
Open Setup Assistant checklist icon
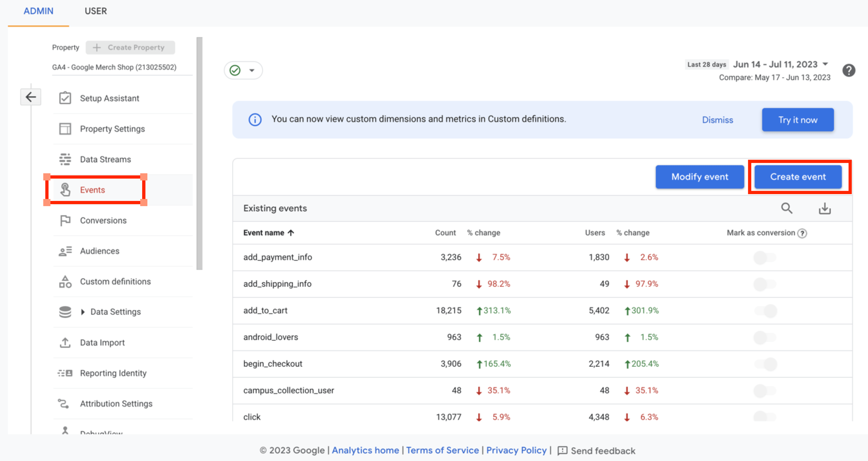pyautogui.click(x=65, y=98)
